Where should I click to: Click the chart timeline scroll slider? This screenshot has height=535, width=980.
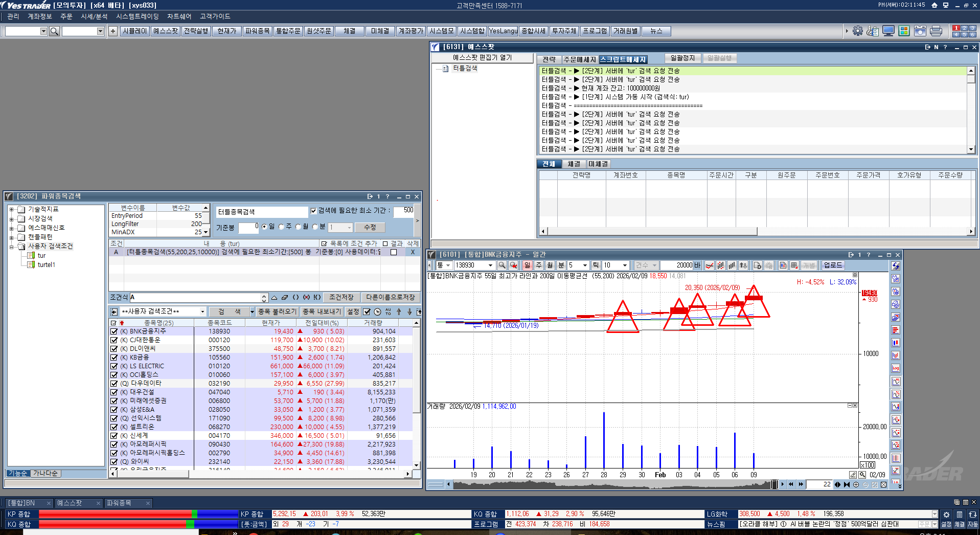774,484
